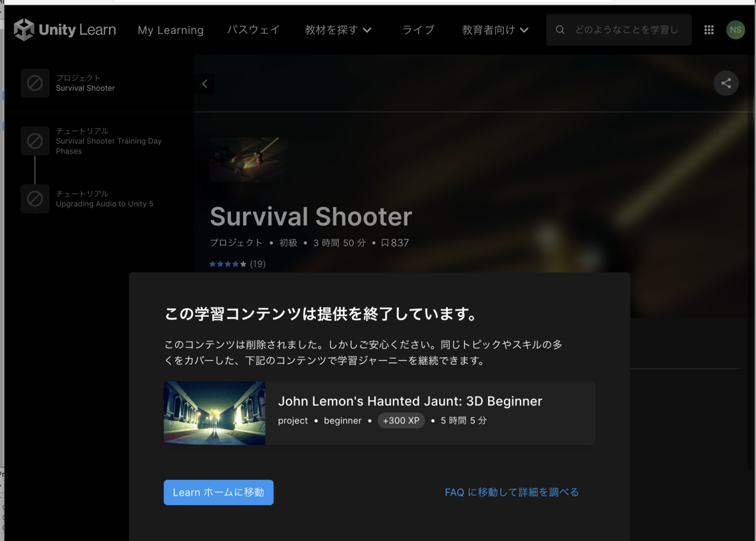Open the apps grid icon
This screenshot has width=756, height=541.
[x=709, y=30]
